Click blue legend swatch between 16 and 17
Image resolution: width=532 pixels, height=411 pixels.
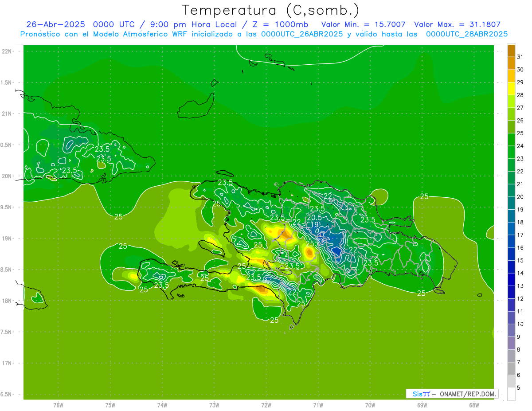[x=511, y=242]
